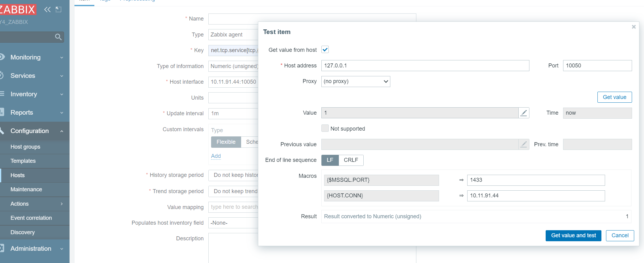
Task: Expand the Monitoring menu section
Action: pos(34,57)
